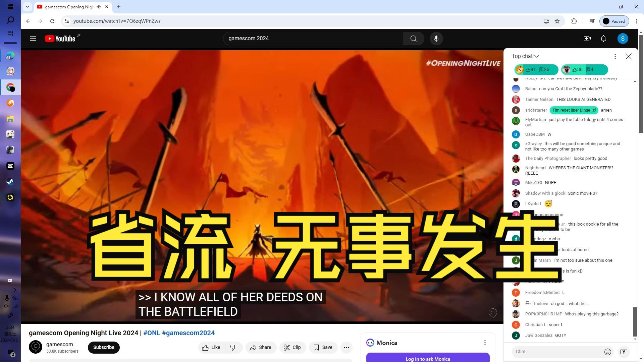This screenshot has height=362, width=644.
Task: Expand hidden system tray icons chevron
Action: tap(15, 290)
